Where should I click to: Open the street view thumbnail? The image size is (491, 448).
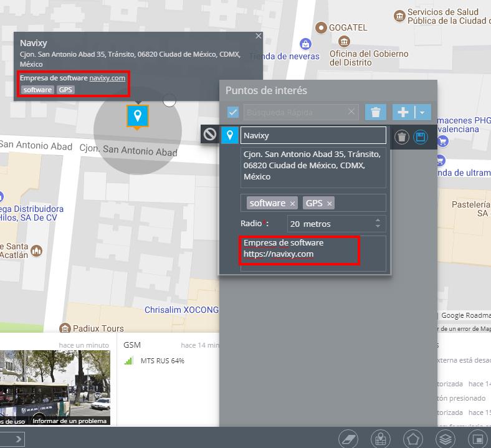pos(55,387)
